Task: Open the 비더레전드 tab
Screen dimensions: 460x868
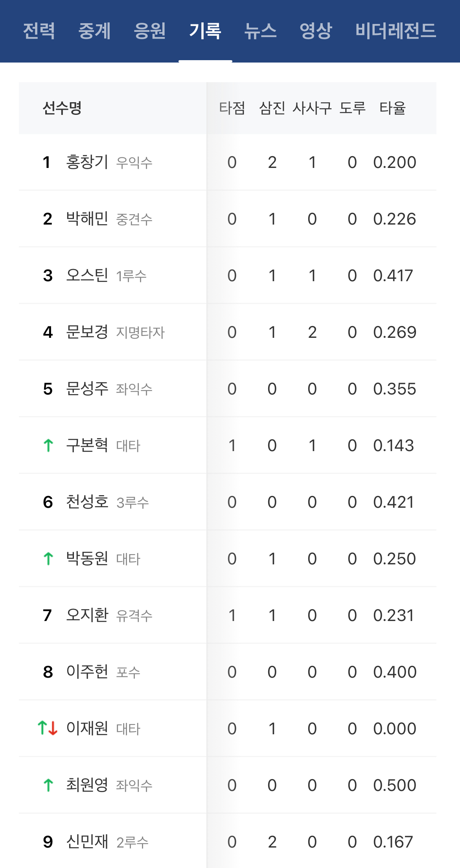Action: (x=396, y=31)
